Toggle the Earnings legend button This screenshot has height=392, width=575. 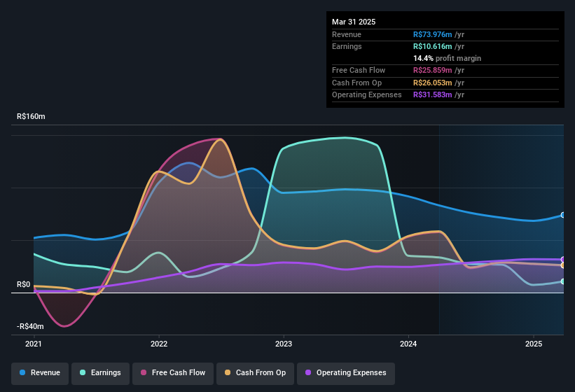(x=100, y=373)
